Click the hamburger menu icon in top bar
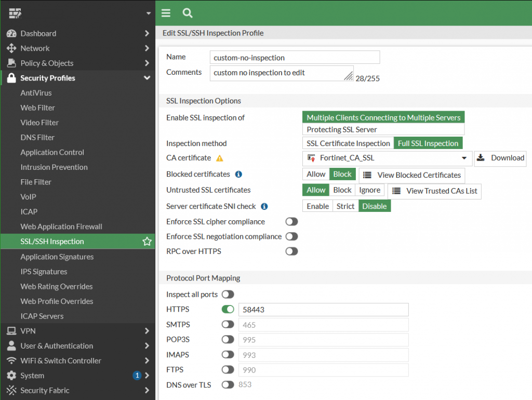 (166, 13)
